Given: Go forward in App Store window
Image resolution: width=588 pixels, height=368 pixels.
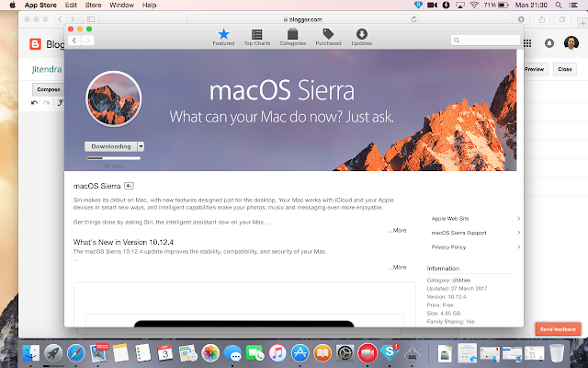Looking at the screenshot, I should click(x=88, y=40).
